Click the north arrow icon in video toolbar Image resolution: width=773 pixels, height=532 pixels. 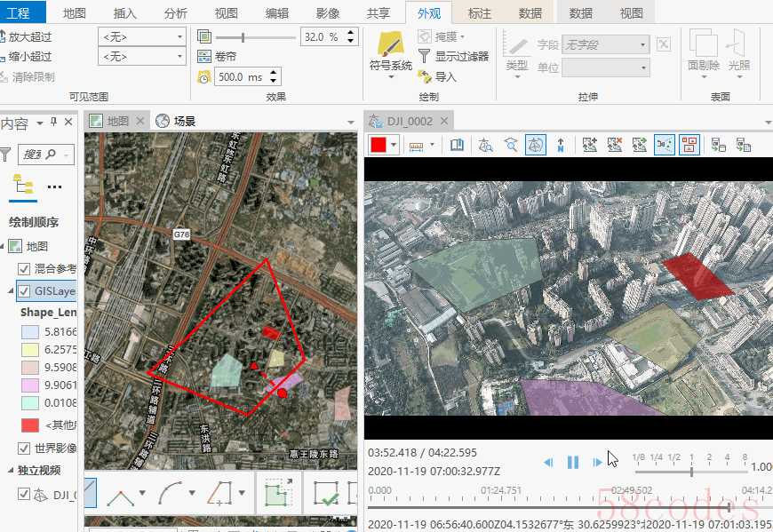[561, 145]
